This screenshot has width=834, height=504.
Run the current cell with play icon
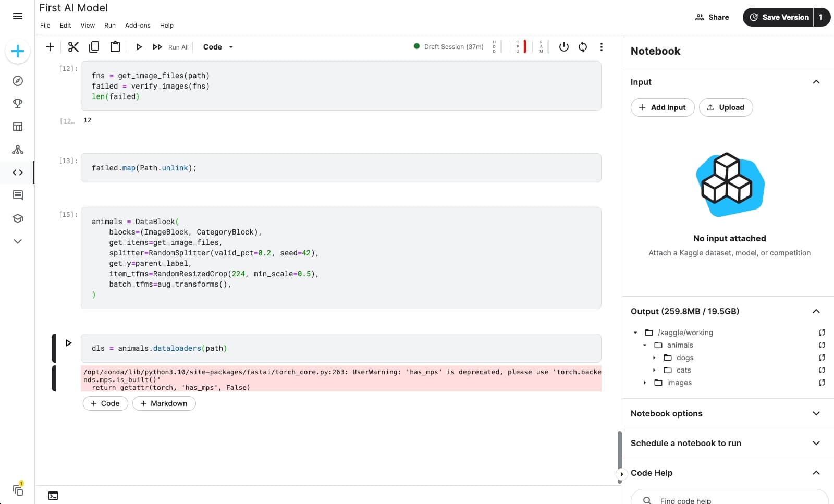(x=139, y=47)
